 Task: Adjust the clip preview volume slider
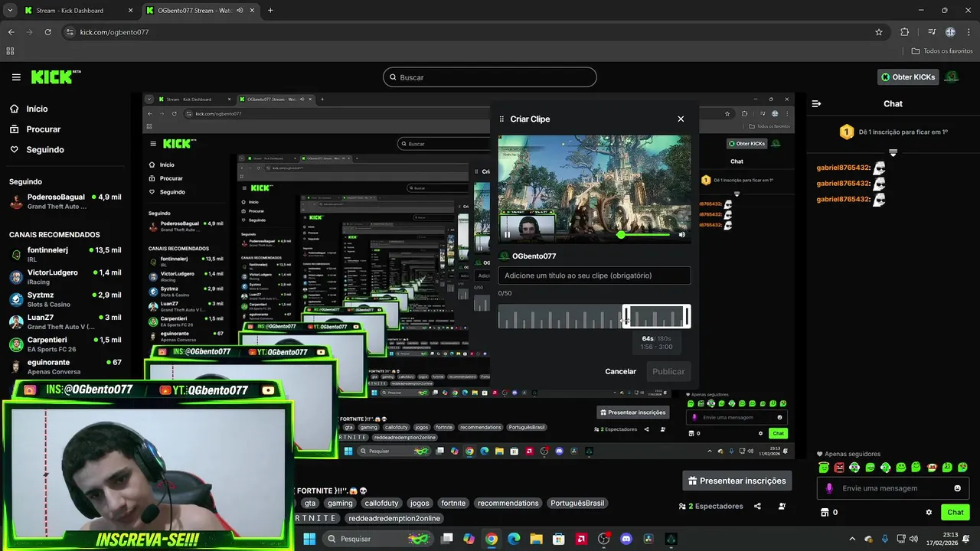645,234
